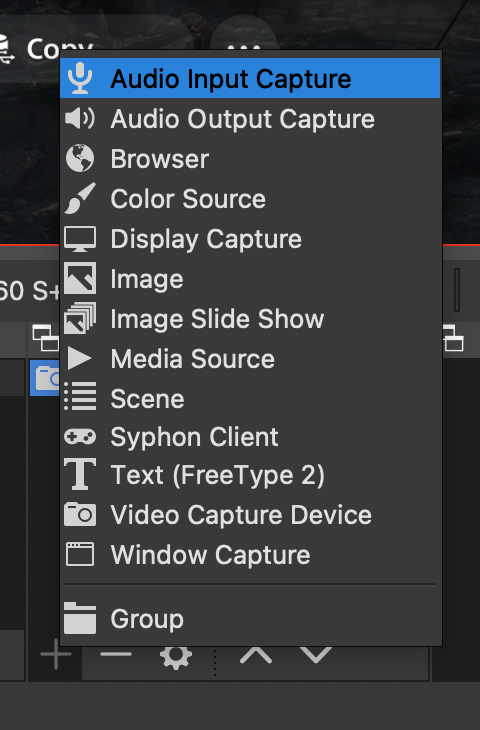This screenshot has width=480, height=730.
Task: Open source properties with the gear button
Action: tap(176, 656)
